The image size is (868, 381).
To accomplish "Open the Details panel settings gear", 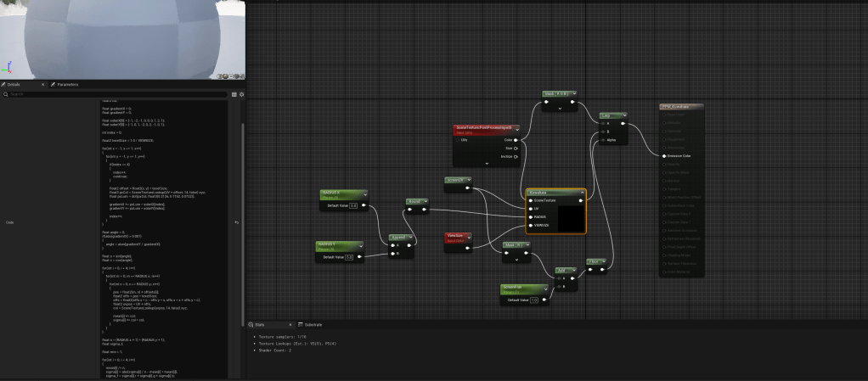I will pyautogui.click(x=242, y=94).
